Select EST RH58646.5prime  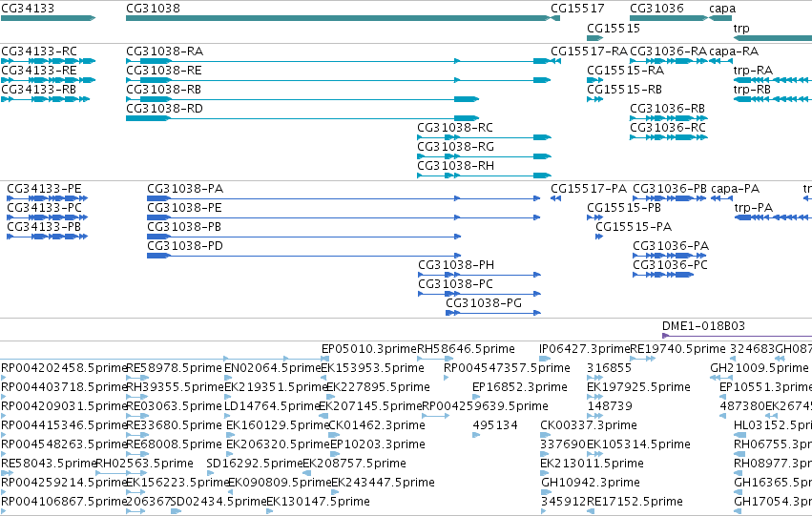[466, 349]
